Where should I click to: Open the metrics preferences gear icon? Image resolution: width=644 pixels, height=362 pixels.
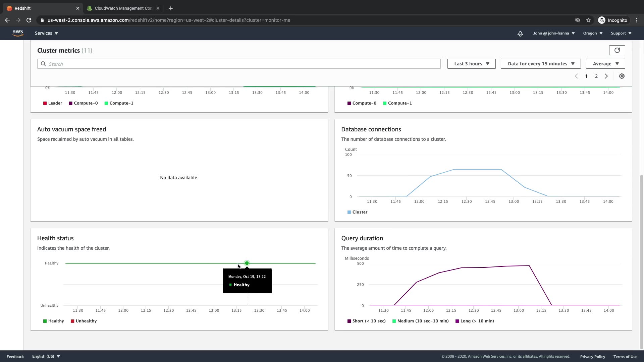click(x=622, y=76)
